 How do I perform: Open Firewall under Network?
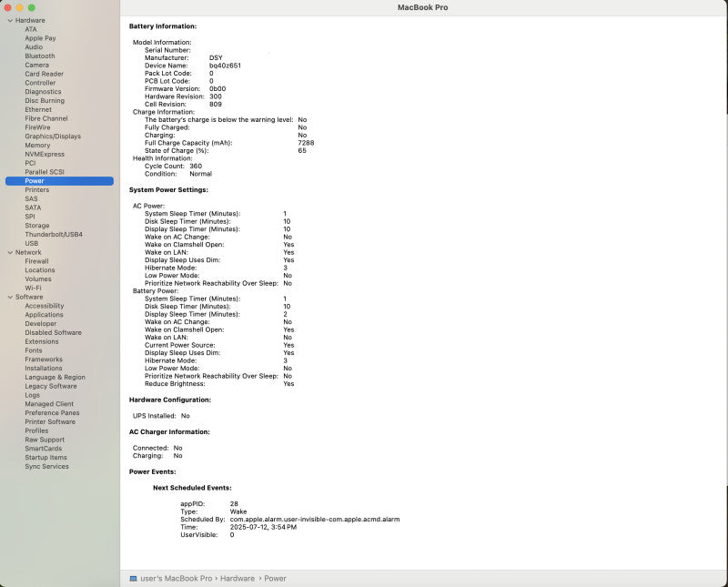coord(36,261)
